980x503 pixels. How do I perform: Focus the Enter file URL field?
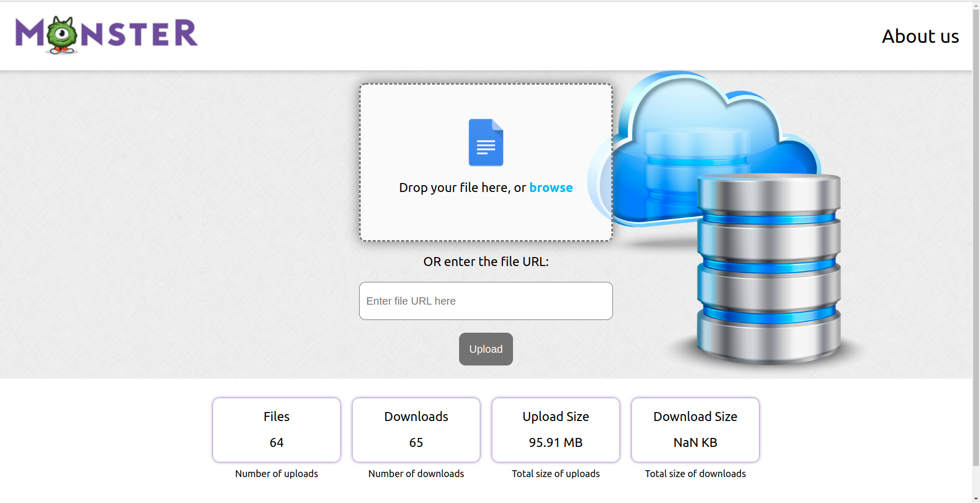click(x=486, y=301)
